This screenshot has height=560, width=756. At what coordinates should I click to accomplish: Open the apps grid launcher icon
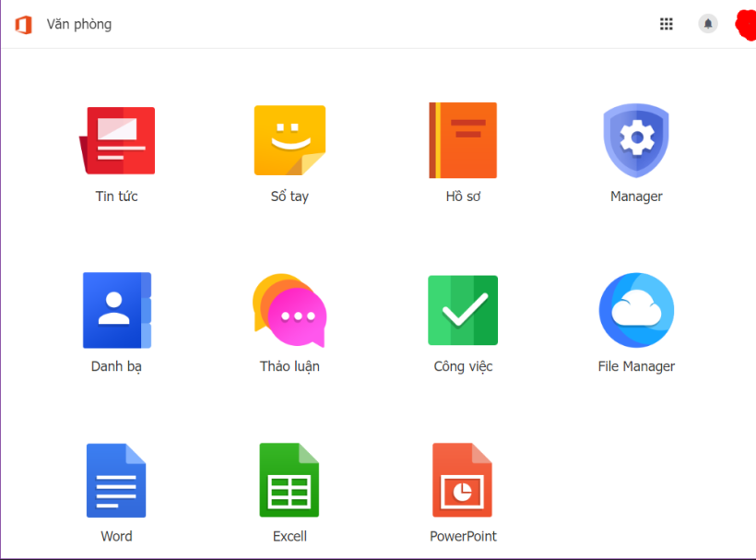pyautogui.click(x=667, y=24)
